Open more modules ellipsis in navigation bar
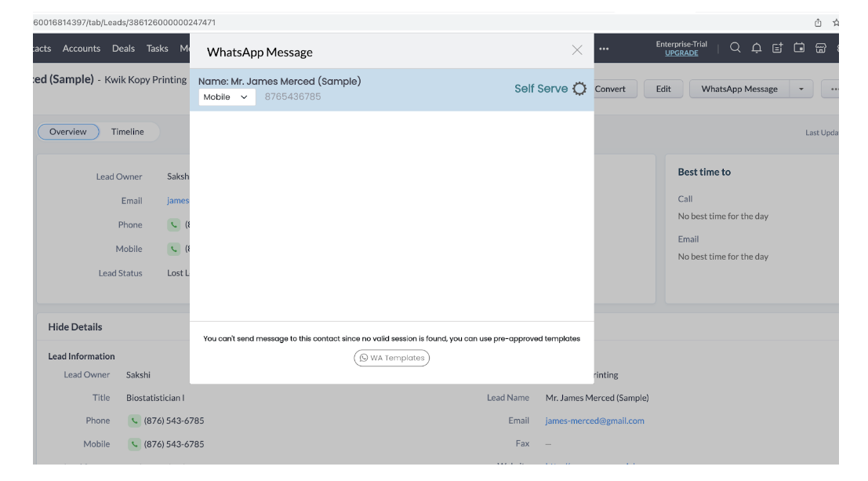 (604, 49)
